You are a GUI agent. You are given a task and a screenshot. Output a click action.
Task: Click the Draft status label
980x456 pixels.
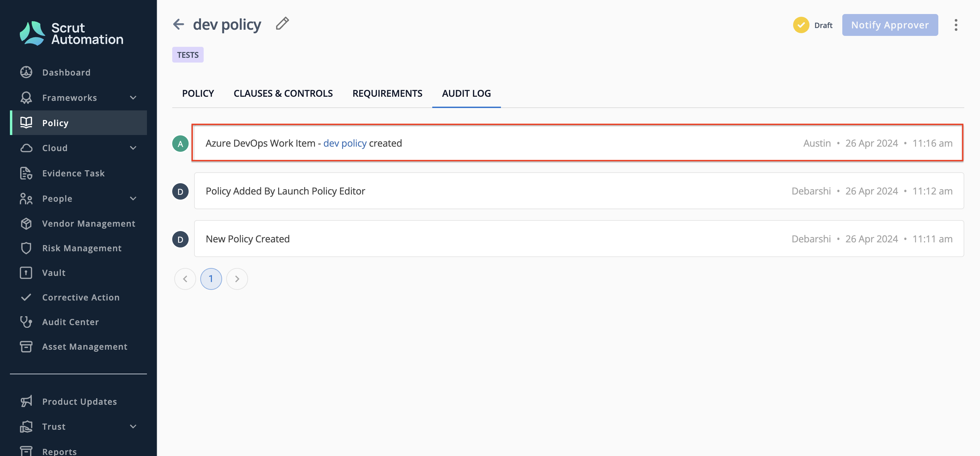[x=823, y=25]
